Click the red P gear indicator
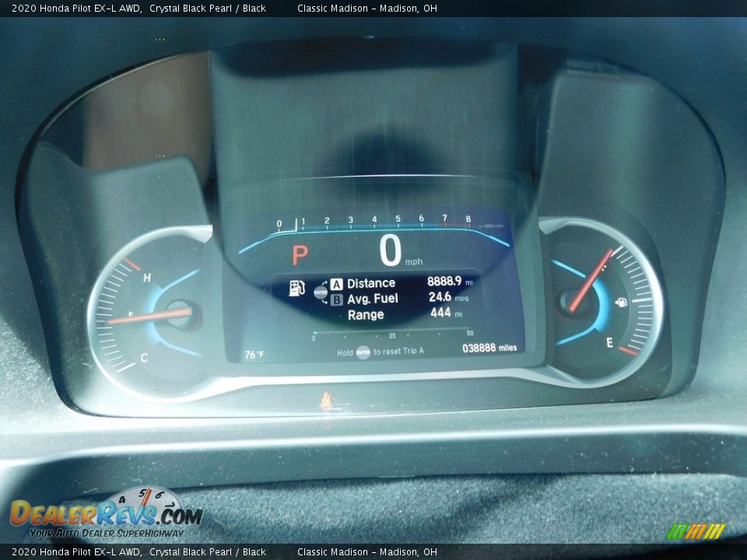Screen dimensions: 747x560 pyautogui.click(x=300, y=254)
